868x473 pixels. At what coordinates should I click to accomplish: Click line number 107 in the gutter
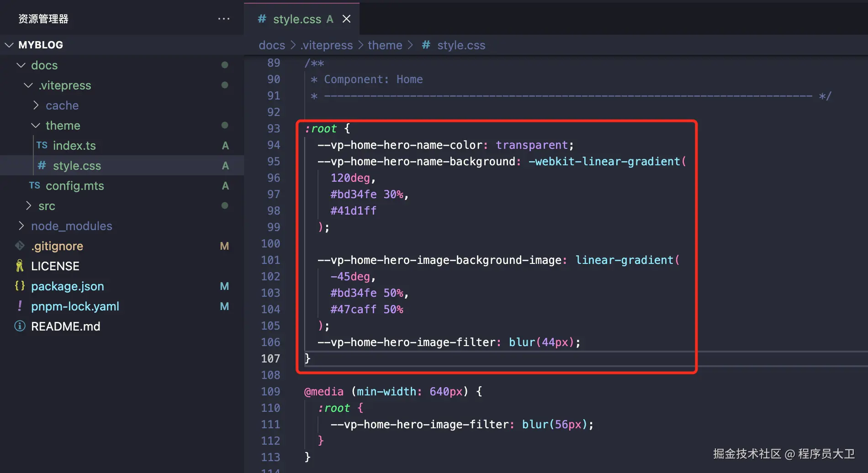click(270, 359)
